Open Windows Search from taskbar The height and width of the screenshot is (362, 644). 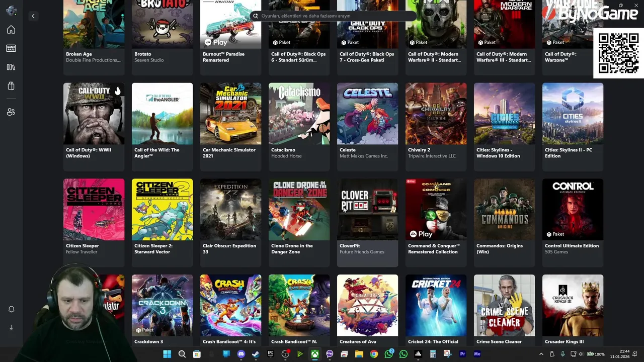pyautogui.click(x=182, y=354)
